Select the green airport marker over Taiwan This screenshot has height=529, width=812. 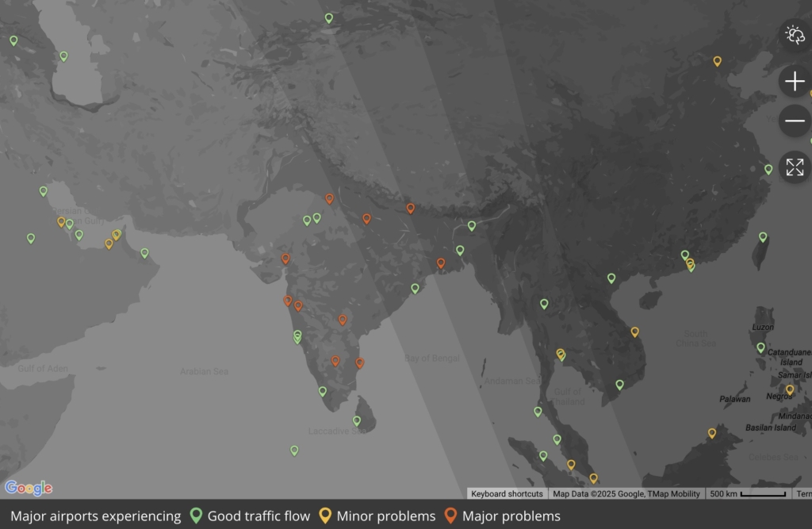point(764,236)
